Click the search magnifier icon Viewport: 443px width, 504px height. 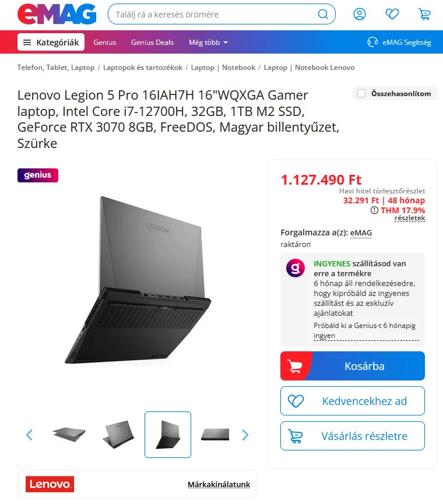tap(323, 14)
